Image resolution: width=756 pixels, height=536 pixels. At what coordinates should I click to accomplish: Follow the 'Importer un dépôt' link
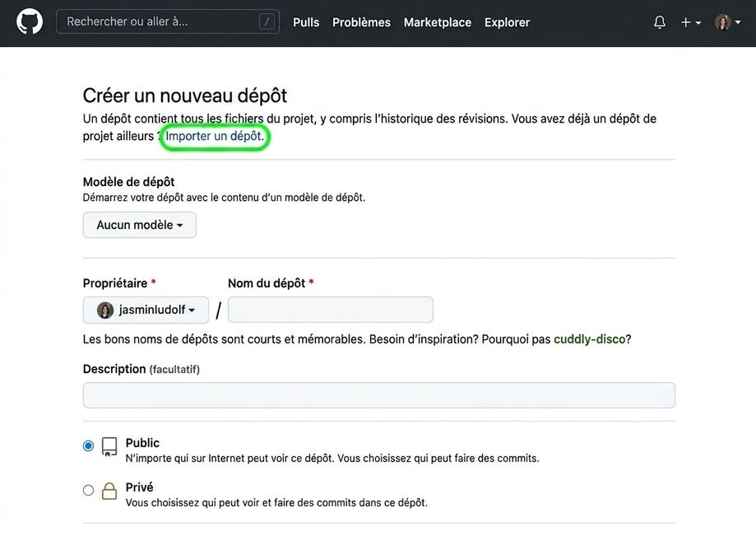(215, 136)
